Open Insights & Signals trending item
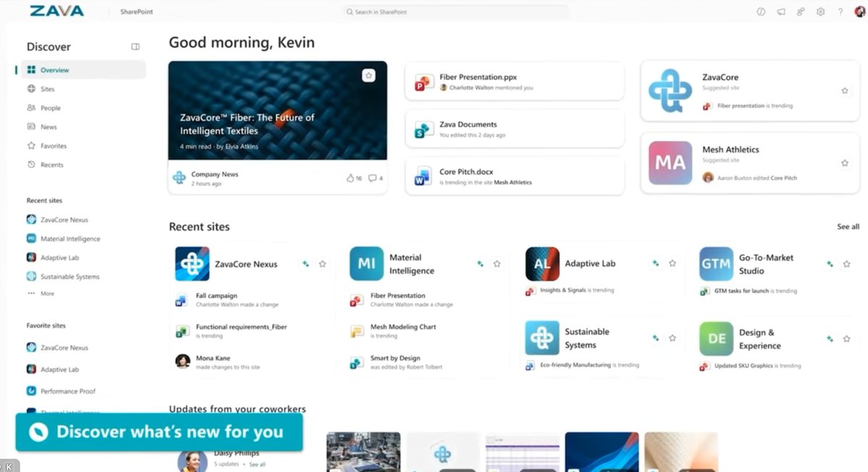Viewport: 868px width, 472px height. [x=570, y=290]
